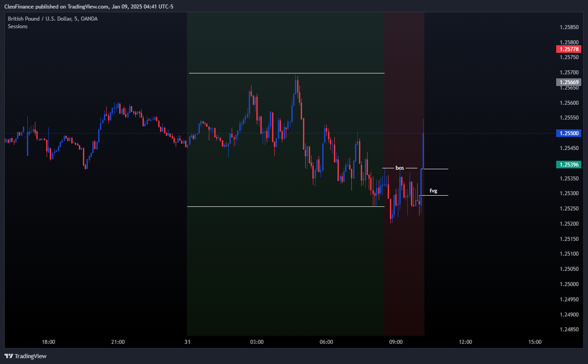Viewport: 588px width, 364px height.
Task: Click the 1.25250 price axis label
Action: 569,209
